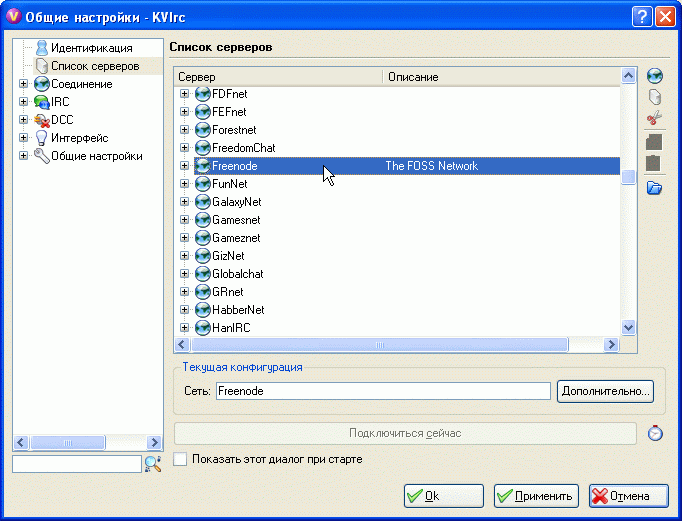Screen dimensions: 682x521
Task: Click the DCC icon in left tree
Action: 42,120
